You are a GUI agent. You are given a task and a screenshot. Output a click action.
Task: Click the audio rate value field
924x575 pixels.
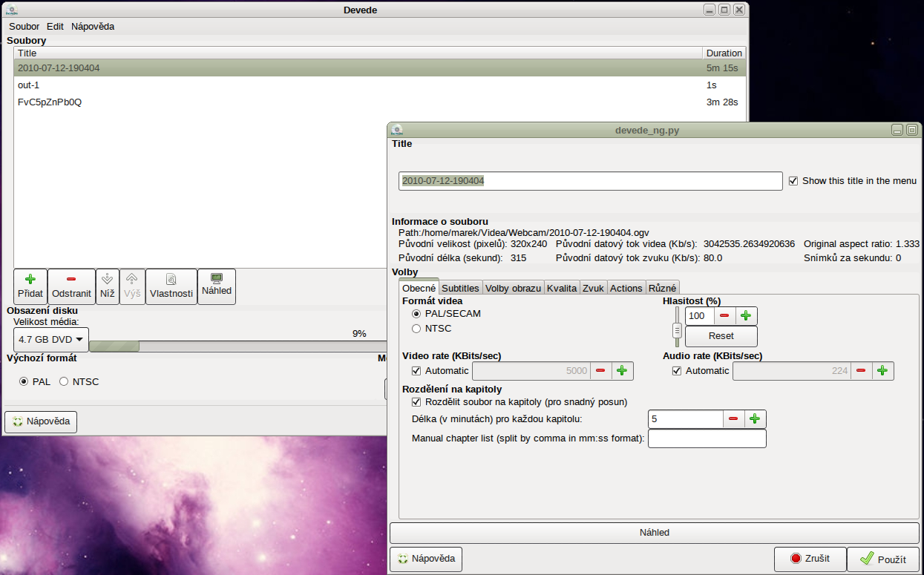(x=792, y=371)
